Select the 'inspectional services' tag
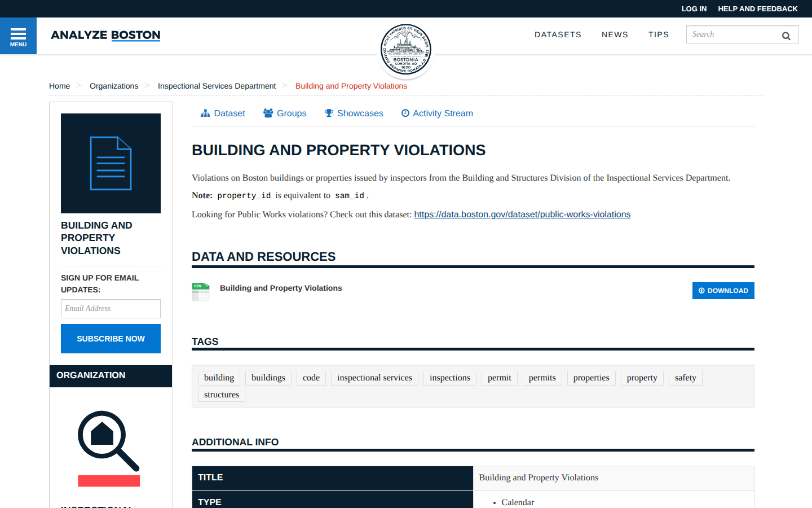 [374, 378]
